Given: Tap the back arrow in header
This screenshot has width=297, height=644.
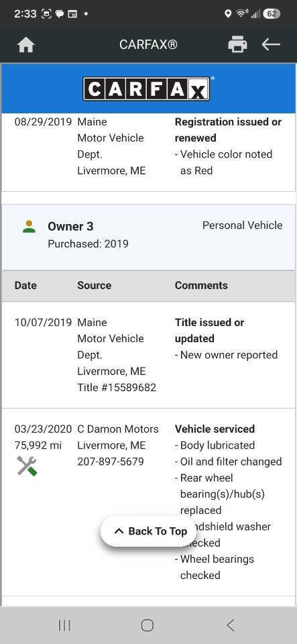Looking at the screenshot, I should tap(271, 44).
